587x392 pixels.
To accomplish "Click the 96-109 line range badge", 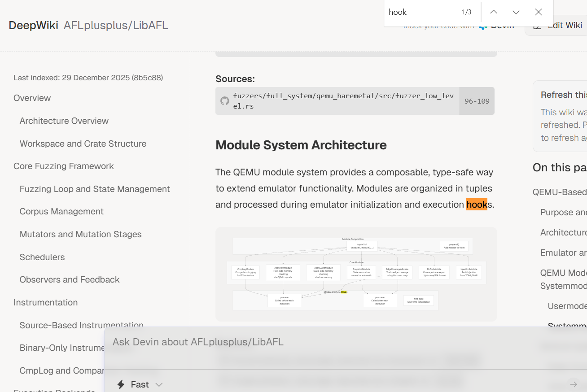I will (477, 101).
